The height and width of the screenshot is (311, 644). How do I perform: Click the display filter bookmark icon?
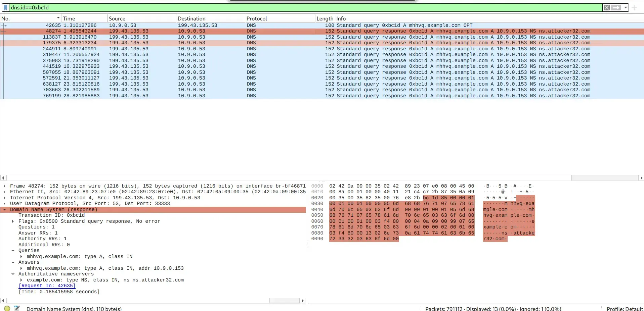click(x=5, y=7)
